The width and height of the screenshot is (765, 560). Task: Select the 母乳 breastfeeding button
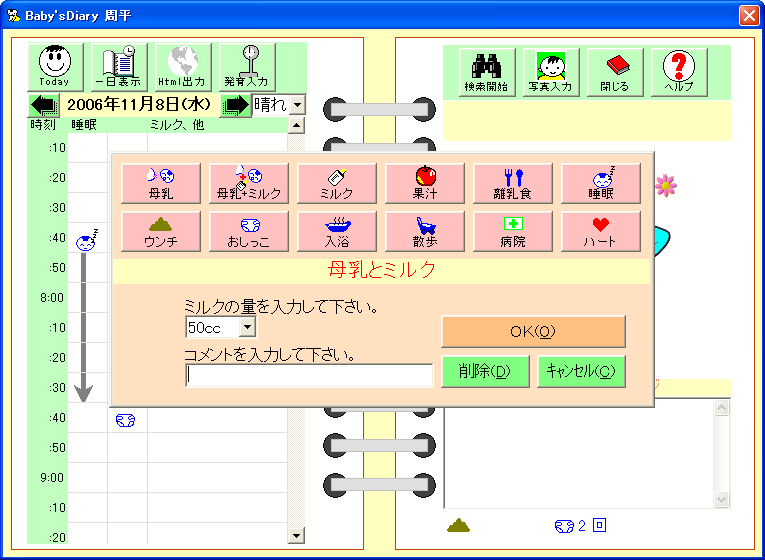click(161, 183)
